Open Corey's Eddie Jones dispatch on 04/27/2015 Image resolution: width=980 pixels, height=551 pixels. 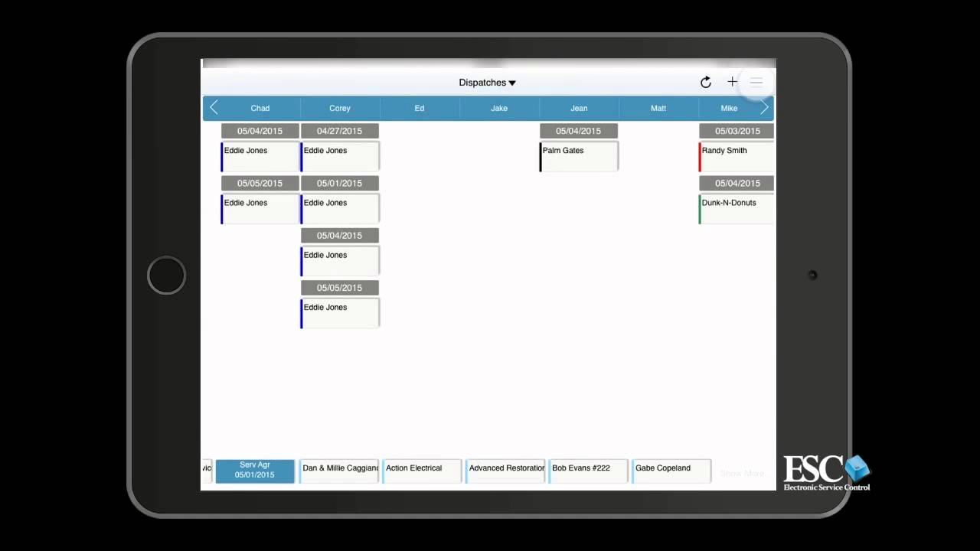point(340,157)
